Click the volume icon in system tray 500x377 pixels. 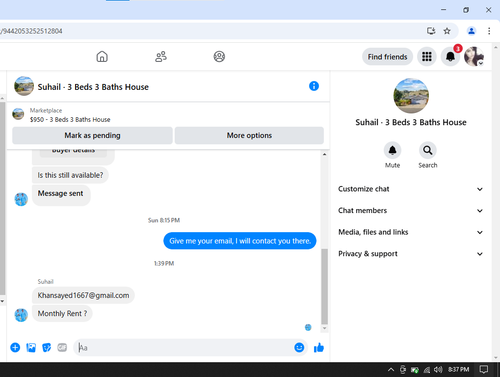tap(438, 369)
